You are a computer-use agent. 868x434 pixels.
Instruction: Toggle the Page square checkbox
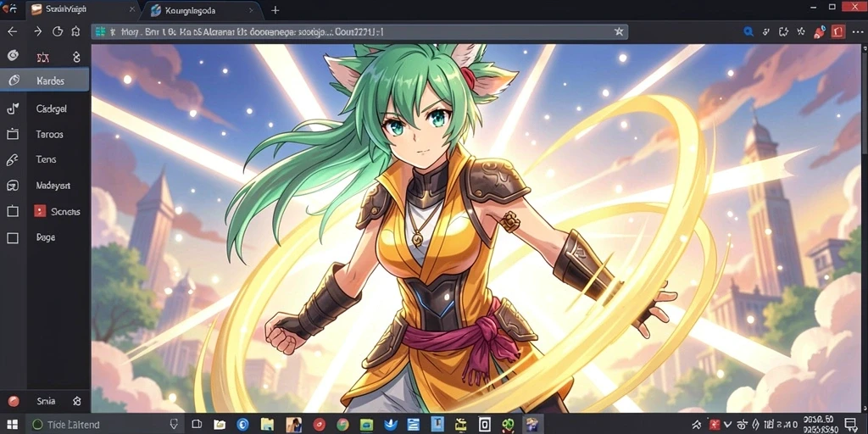click(x=12, y=237)
